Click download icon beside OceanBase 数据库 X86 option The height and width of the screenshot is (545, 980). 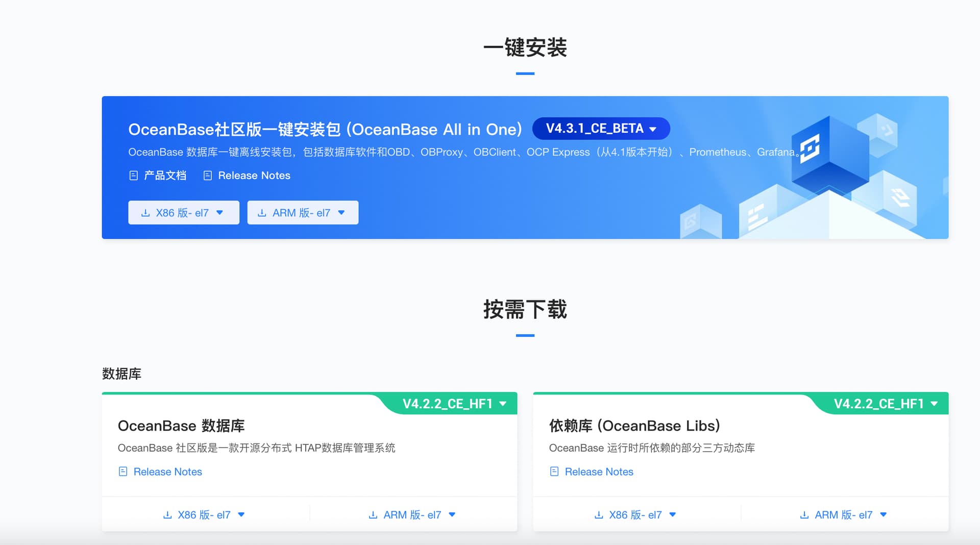point(167,515)
